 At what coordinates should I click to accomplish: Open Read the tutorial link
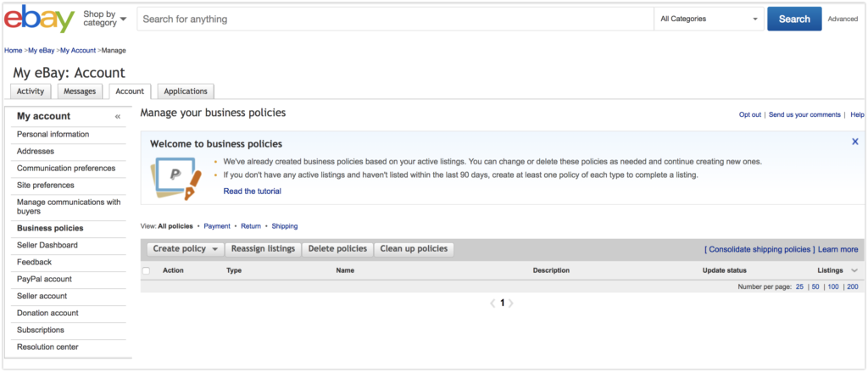(x=253, y=192)
